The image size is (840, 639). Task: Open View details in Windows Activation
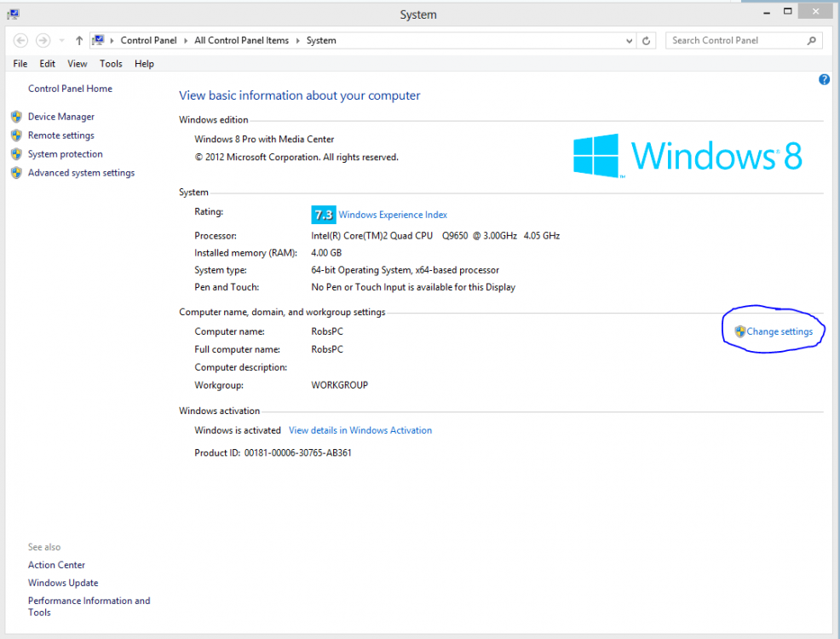360,430
